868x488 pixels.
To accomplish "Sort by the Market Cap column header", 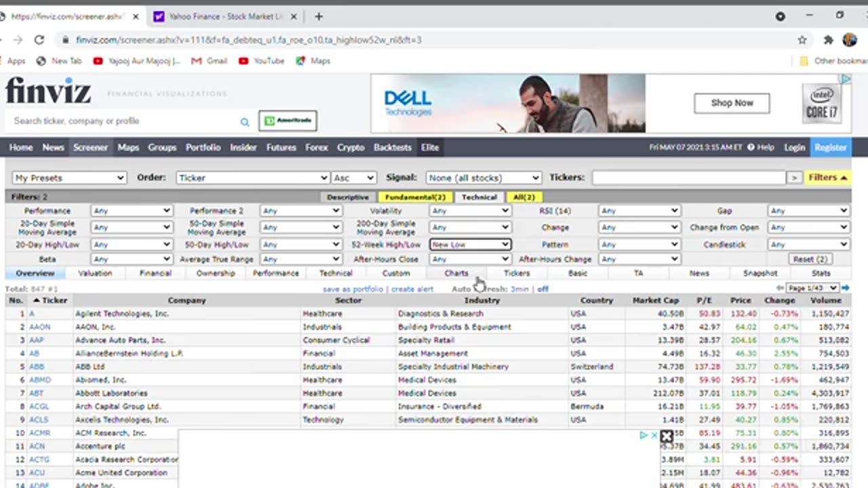I will tap(655, 300).
